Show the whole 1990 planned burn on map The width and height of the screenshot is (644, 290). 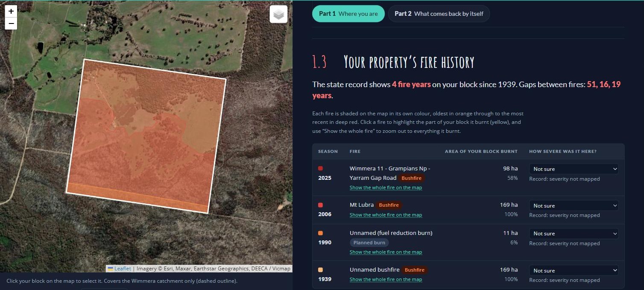386,252
